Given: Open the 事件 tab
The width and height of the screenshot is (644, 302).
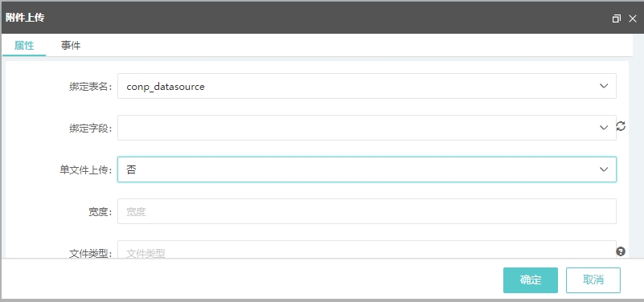Looking at the screenshot, I should (71, 45).
